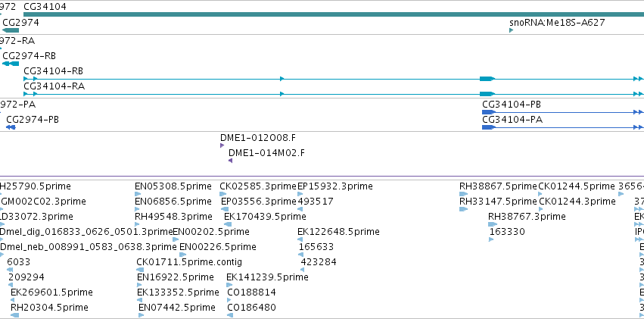
Task: Click the CK01711.5prime.contig feature label
Action: click(189, 262)
